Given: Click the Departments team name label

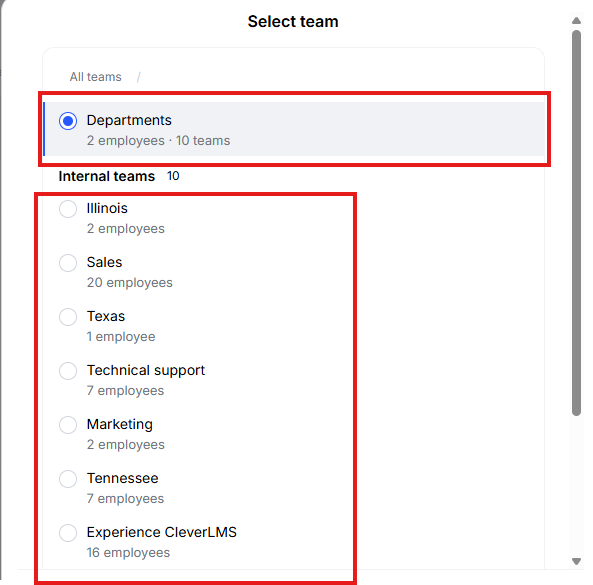Looking at the screenshot, I should click(x=129, y=121).
